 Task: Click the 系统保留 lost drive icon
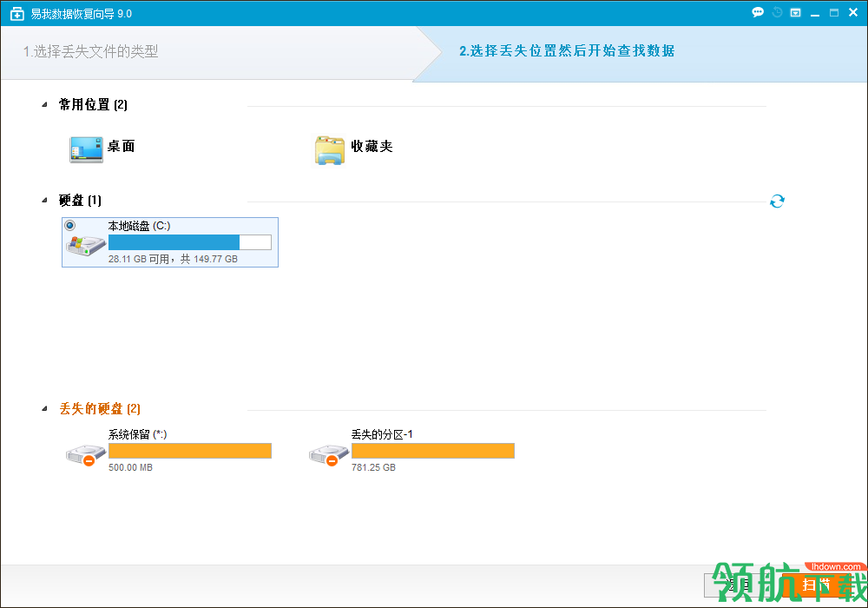pos(85,455)
